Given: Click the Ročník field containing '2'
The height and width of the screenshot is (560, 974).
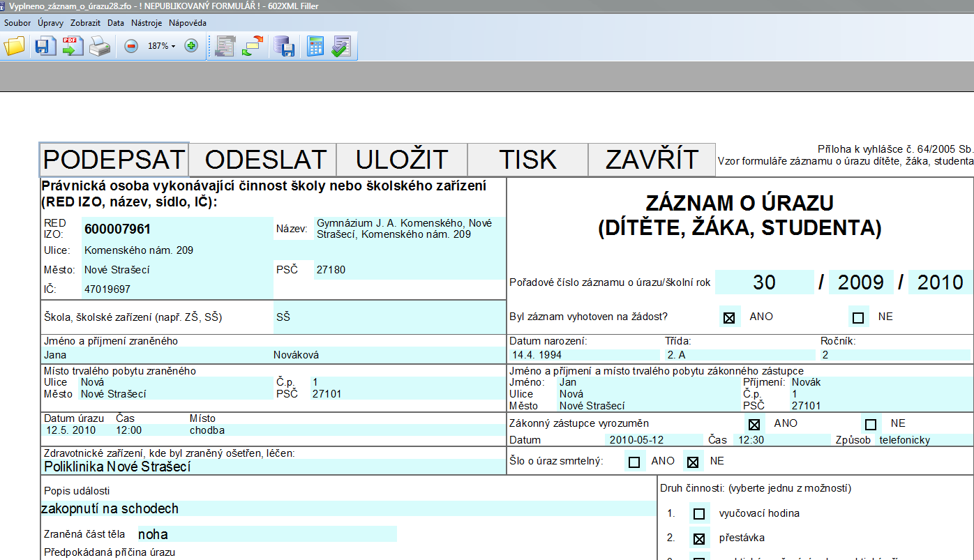Looking at the screenshot, I should (x=896, y=355).
